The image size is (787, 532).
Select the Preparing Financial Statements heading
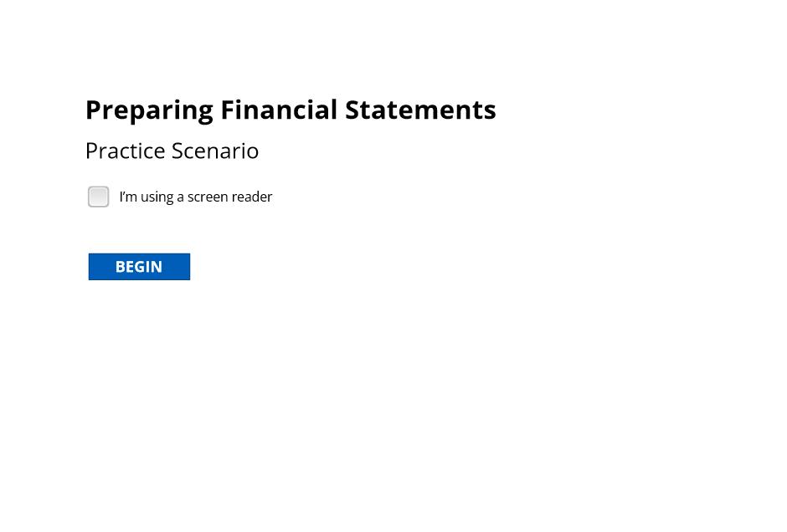291,110
